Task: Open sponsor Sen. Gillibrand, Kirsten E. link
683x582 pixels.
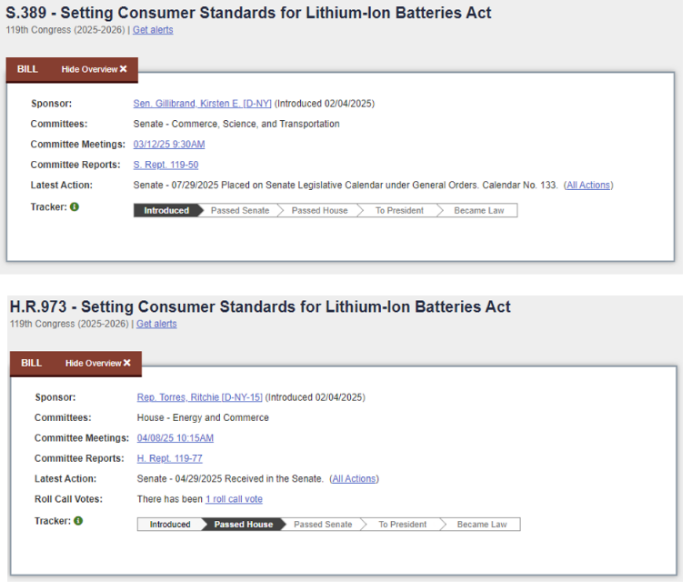Action: 202,103
